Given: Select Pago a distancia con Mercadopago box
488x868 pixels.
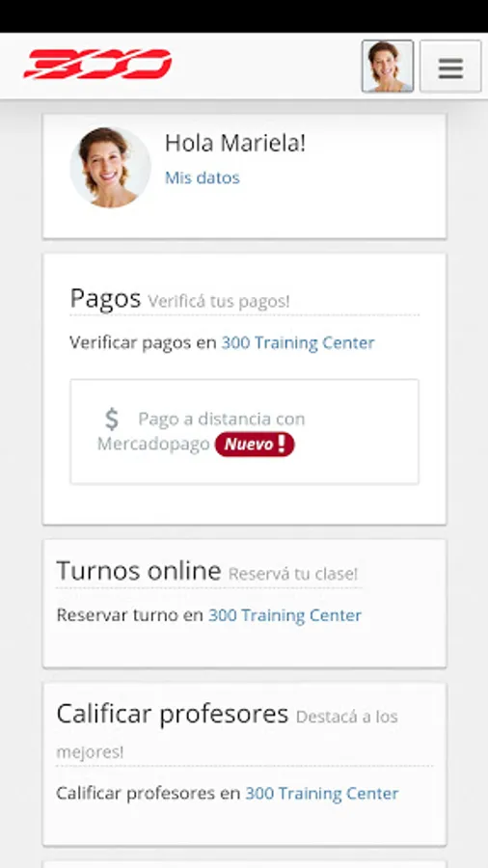Looking at the screenshot, I should coord(244,432).
